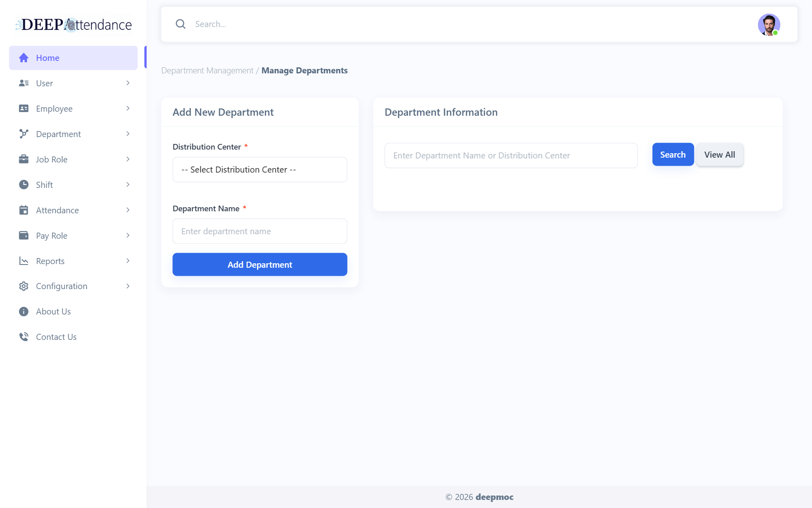Open the user profile avatar
The image size is (812, 508).
click(x=769, y=25)
